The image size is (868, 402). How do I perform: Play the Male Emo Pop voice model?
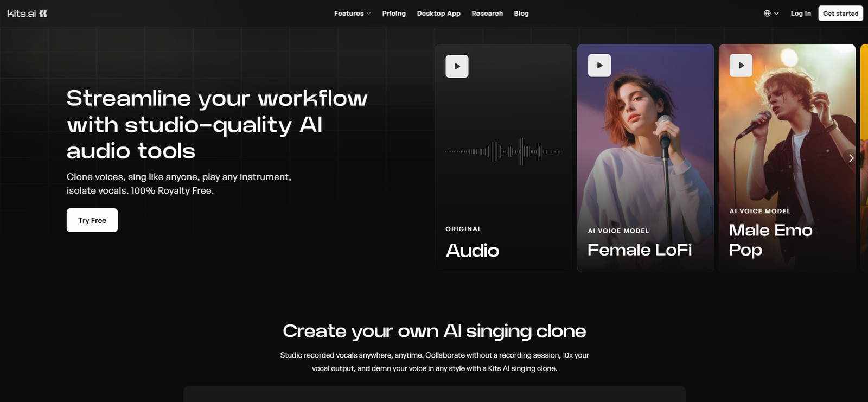pos(741,66)
